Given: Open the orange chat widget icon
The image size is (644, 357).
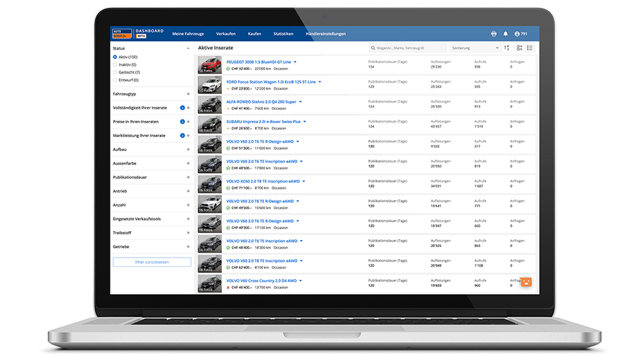Looking at the screenshot, I should tap(526, 282).
